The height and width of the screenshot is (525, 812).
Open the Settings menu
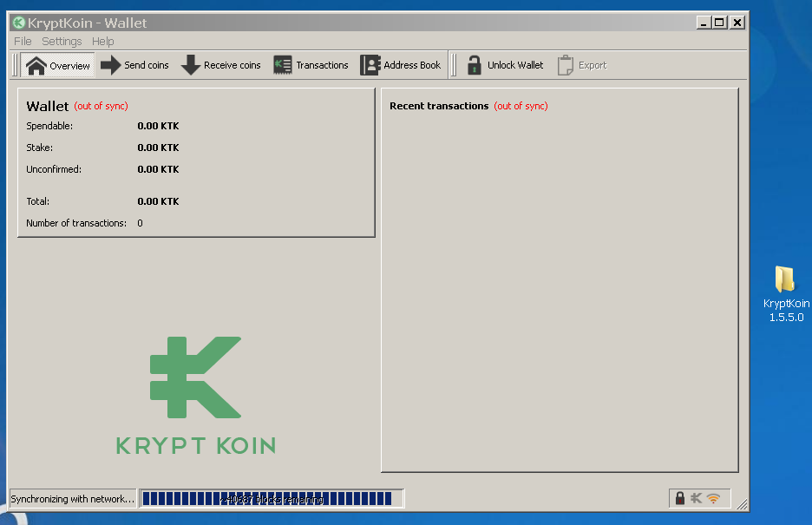click(x=62, y=42)
